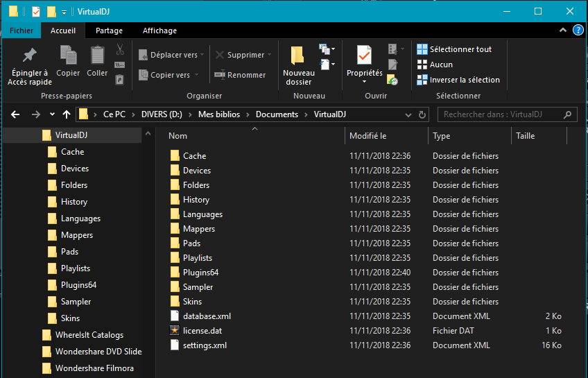Click the Mes biblios breadcrumb
Viewport: 588px width, 378px height.
219,114
